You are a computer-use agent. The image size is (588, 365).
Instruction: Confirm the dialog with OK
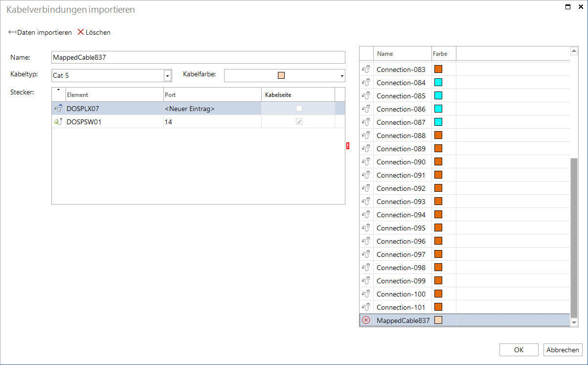(519, 350)
